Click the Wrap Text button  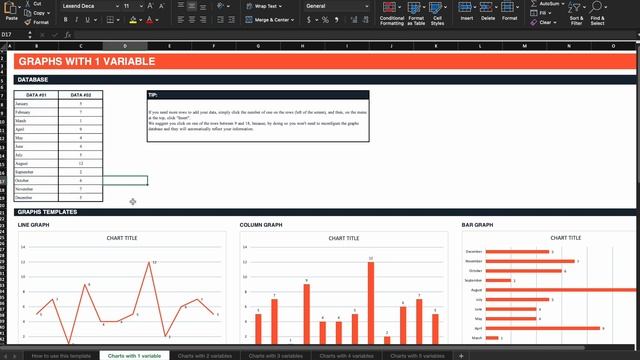click(x=264, y=6)
